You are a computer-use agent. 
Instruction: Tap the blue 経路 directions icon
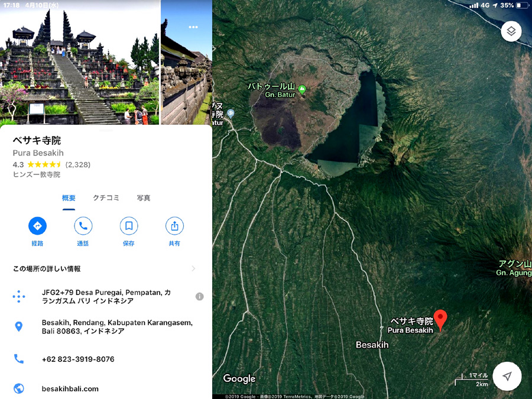37,226
